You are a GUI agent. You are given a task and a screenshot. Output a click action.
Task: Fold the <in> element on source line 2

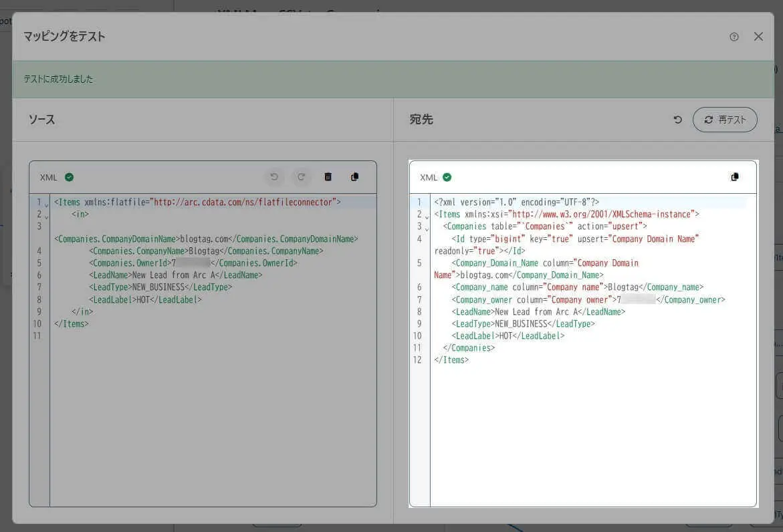coord(46,216)
